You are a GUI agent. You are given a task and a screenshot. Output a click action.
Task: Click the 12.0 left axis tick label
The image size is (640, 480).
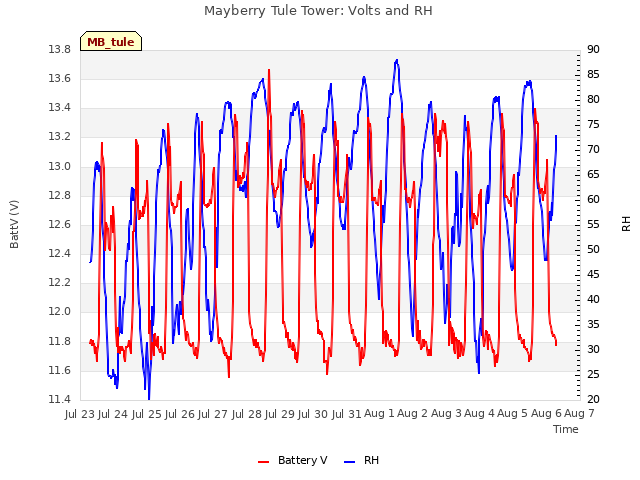tap(59, 312)
